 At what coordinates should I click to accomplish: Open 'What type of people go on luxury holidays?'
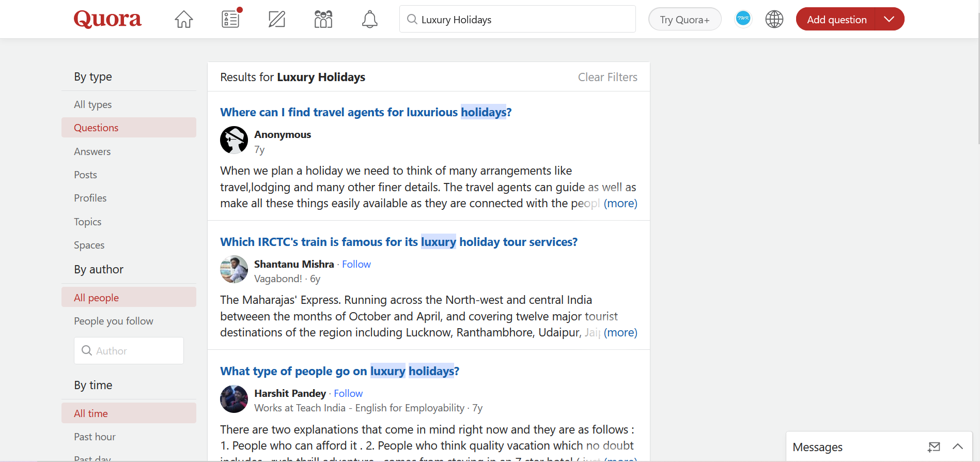click(339, 371)
